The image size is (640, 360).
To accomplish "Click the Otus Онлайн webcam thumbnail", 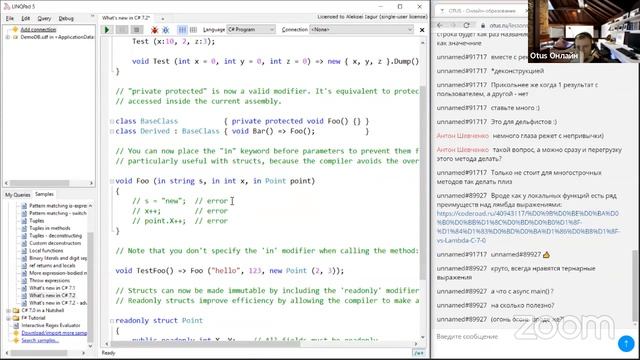I will pyautogui.click(x=584, y=31).
